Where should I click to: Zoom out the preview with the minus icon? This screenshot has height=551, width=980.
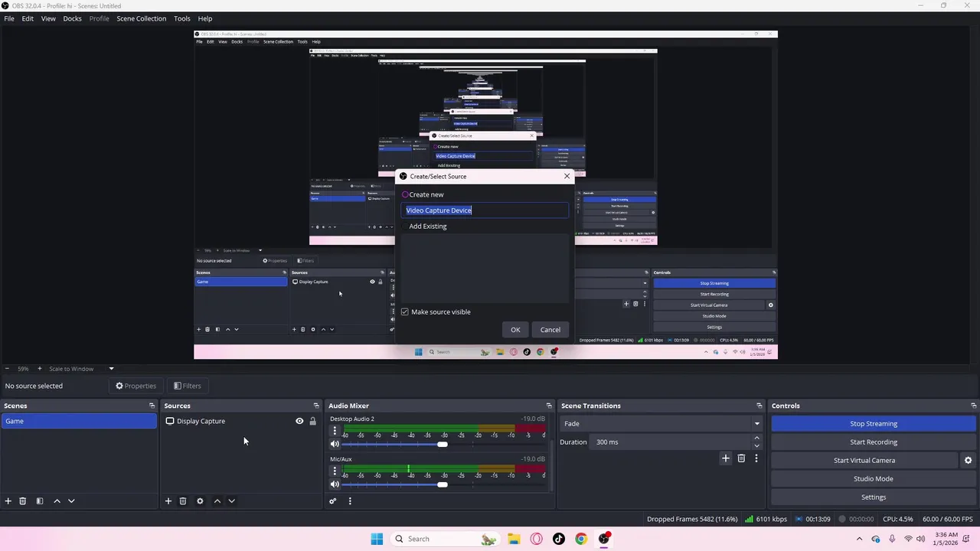[x=7, y=369]
